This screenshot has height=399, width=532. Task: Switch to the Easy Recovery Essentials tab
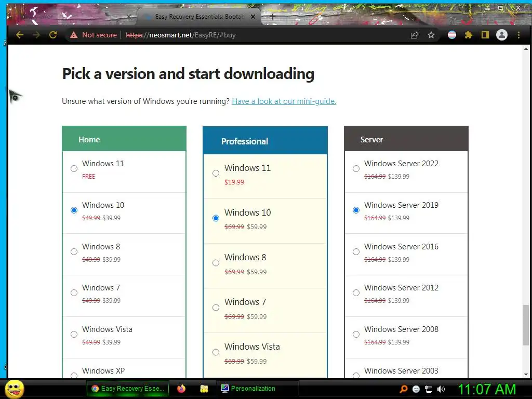pyautogui.click(x=199, y=17)
